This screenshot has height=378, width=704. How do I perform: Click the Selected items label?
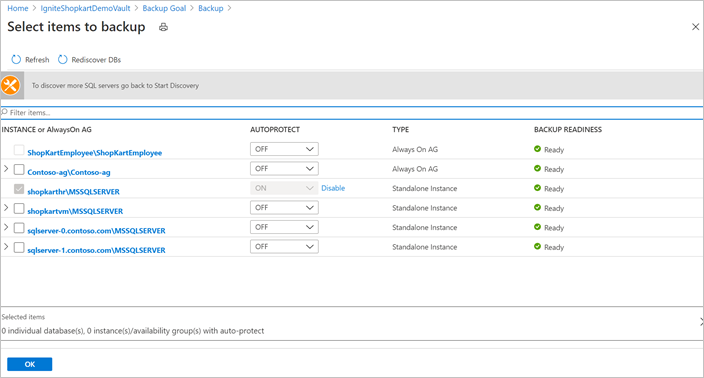coord(23,317)
